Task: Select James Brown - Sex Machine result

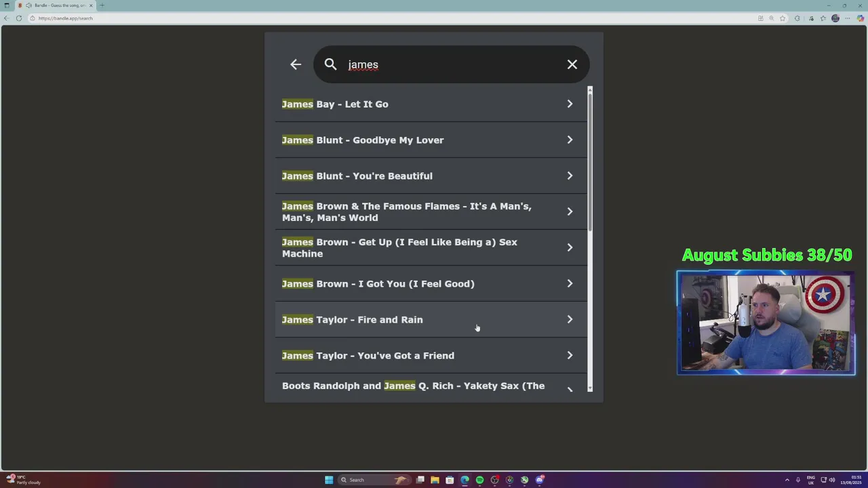Action: point(431,248)
